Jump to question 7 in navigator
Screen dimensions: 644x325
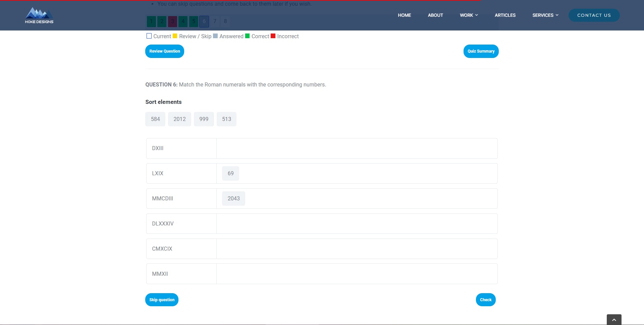point(215,21)
